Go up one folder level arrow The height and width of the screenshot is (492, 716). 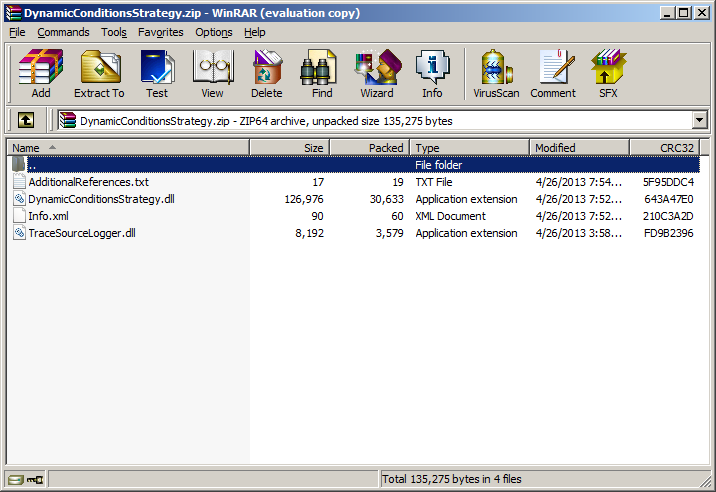(x=26, y=121)
